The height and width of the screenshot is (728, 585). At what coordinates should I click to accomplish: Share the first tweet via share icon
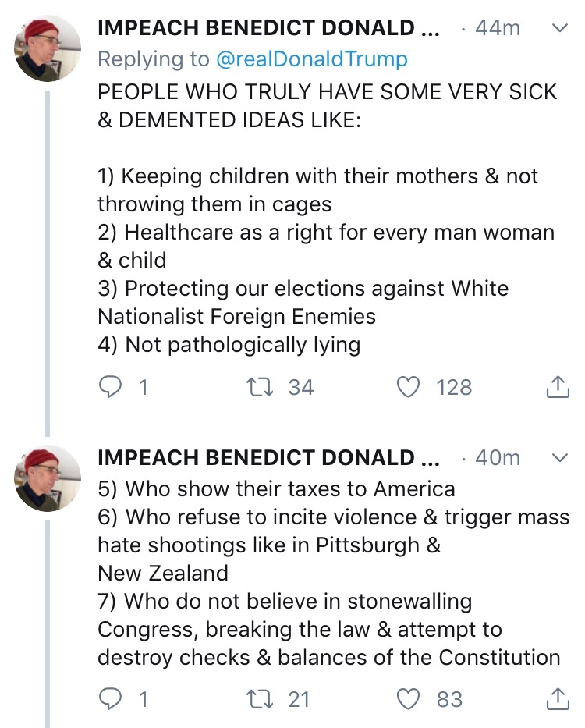[x=557, y=387]
